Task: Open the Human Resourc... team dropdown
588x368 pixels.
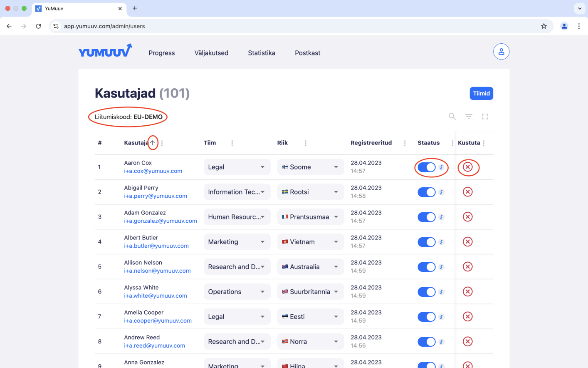Action: [x=237, y=217]
